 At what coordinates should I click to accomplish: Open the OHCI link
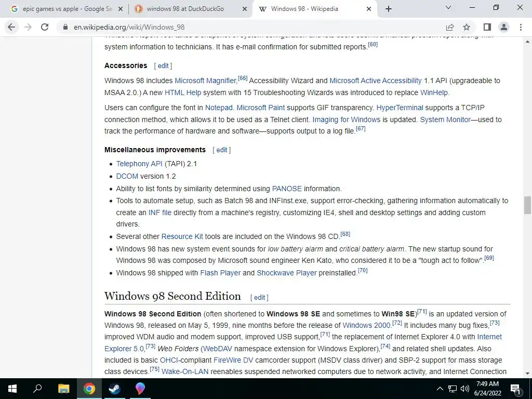tap(169, 361)
